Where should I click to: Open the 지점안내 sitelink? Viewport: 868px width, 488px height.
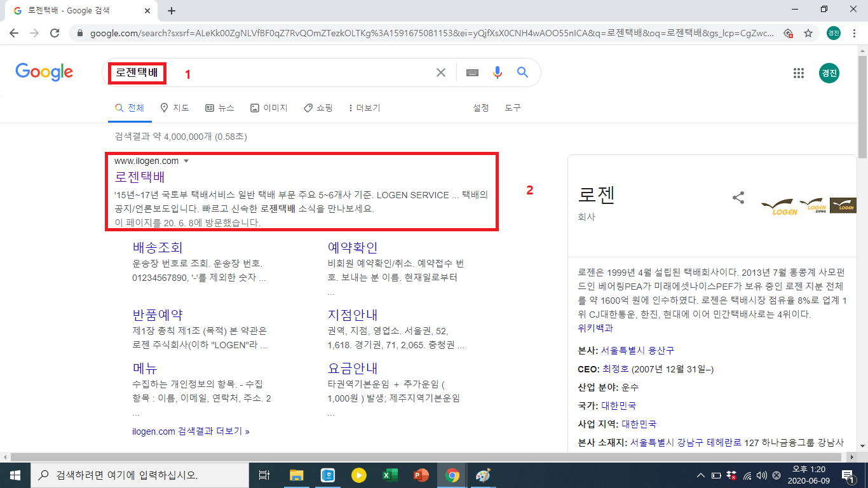(353, 315)
